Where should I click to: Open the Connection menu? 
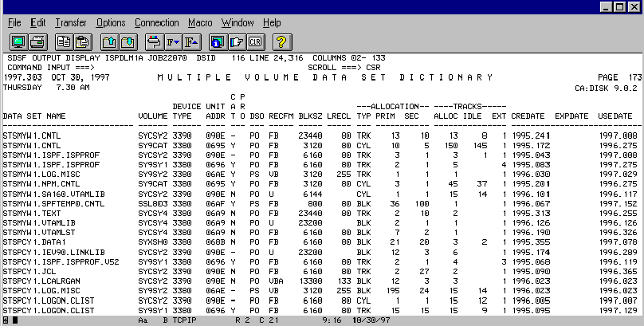coord(156,23)
